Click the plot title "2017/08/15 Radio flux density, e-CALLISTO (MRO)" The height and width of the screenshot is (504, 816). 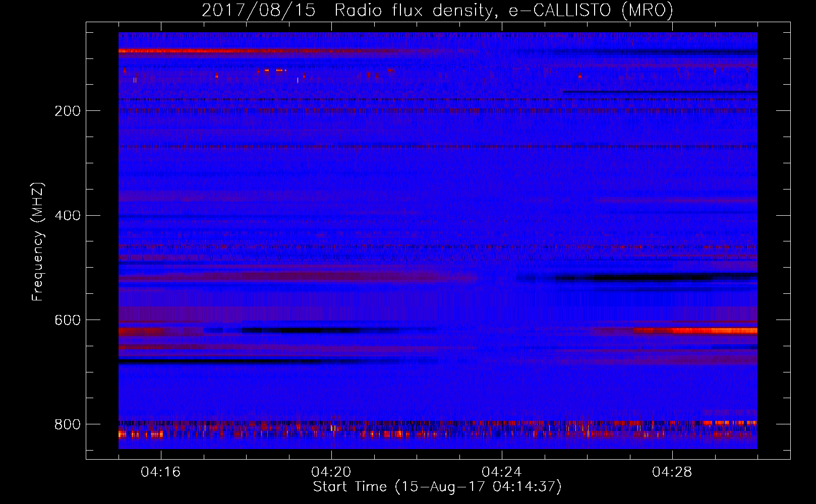(x=437, y=10)
